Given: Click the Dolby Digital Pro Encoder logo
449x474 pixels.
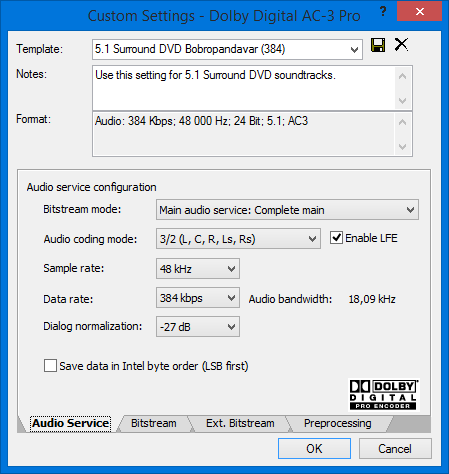Looking at the screenshot, I should [383, 394].
